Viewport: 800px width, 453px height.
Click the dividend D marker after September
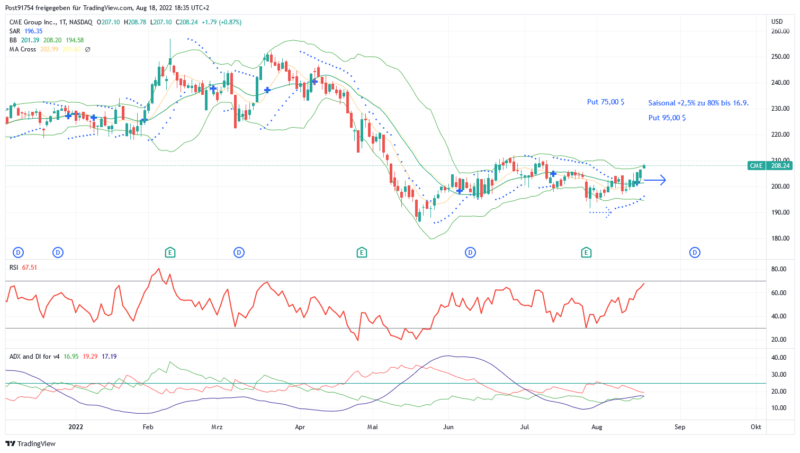(x=693, y=252)
